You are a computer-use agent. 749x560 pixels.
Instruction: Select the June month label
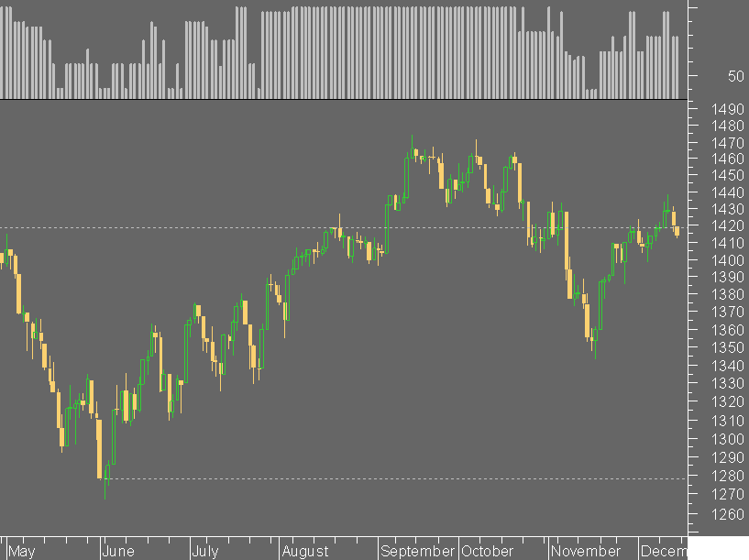[x=118, y=552]
